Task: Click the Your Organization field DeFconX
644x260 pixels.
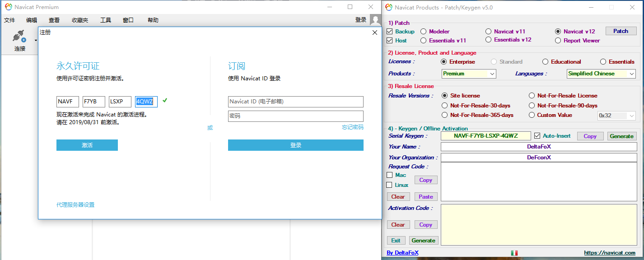Action: click(539, 158)
